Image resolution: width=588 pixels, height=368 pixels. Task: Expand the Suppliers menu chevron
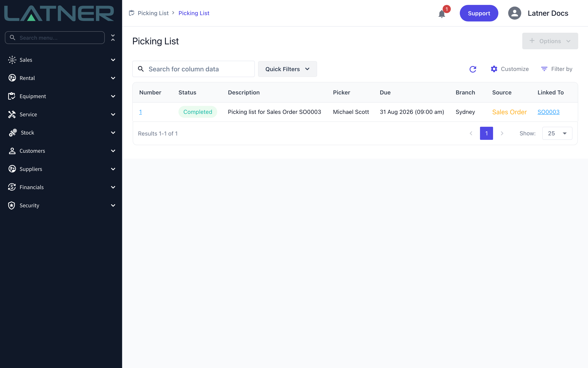(x=113, y=169)
